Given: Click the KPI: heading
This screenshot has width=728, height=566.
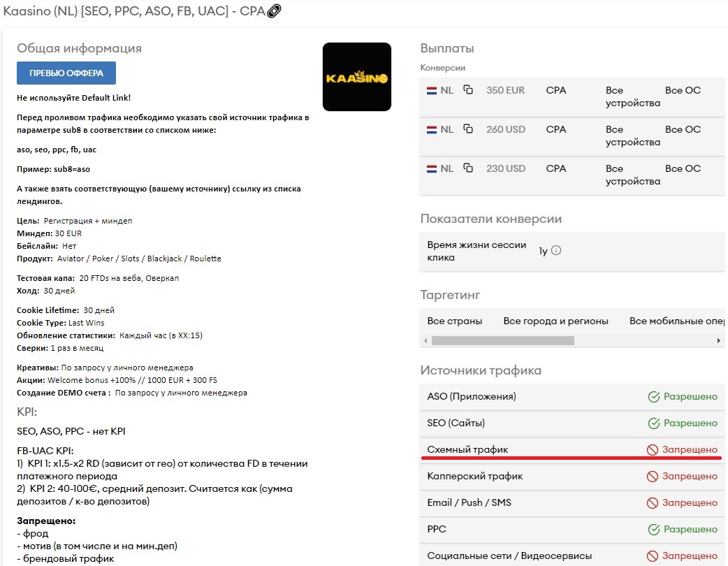Looking at the screenshot, I should coord(27,412).
